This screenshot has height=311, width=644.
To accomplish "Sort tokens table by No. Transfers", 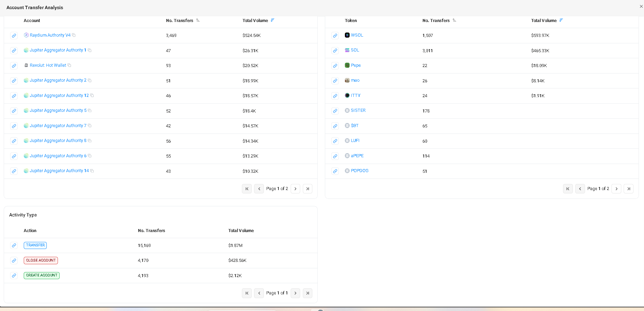I will 454,20.
